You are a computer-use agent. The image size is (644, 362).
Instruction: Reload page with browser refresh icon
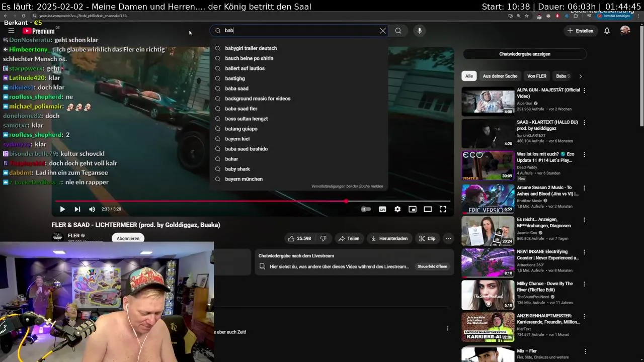pyautogui.click(x=23, y=16)
